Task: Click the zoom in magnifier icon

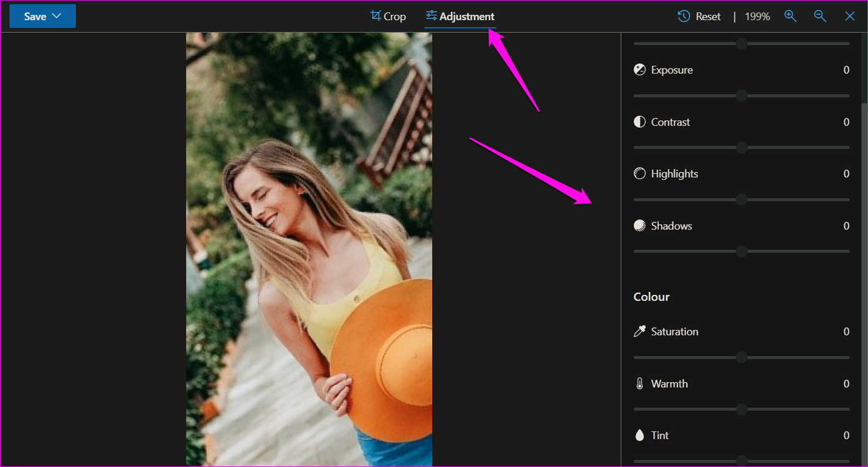Action: [x=791, y=16]
